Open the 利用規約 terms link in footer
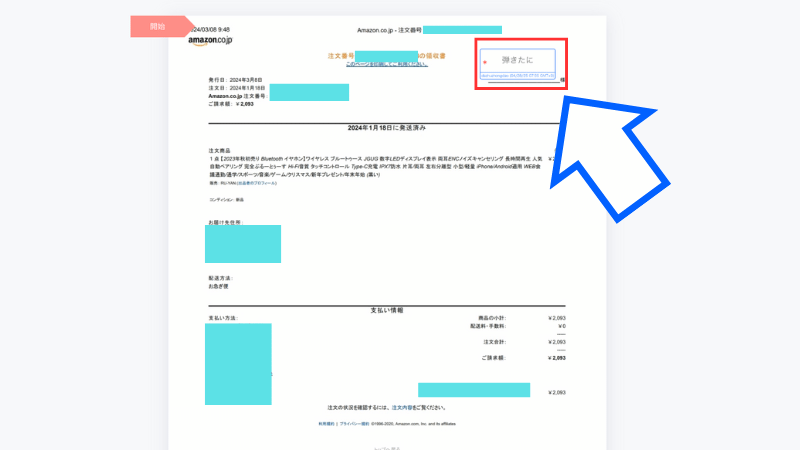The image size is (800, 450). tap(327, 424)
